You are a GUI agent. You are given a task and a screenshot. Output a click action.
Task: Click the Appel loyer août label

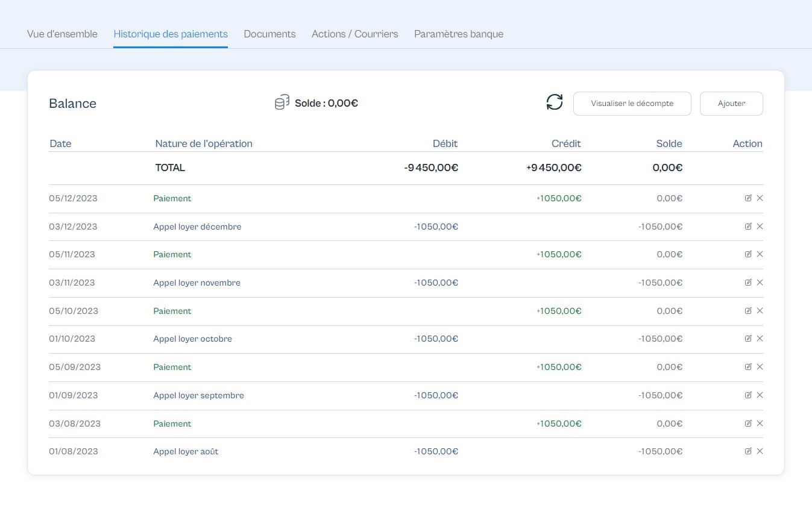(x=186, y=451)
